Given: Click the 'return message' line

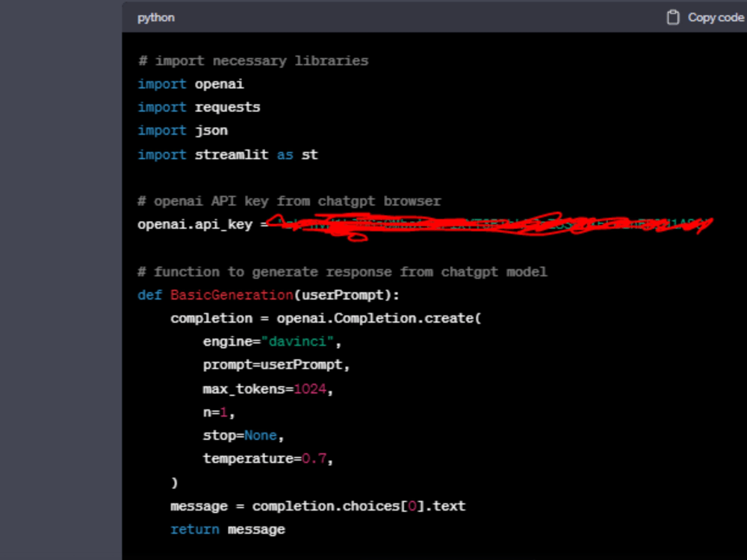Looking at the screenshot, I should (228, 529).
